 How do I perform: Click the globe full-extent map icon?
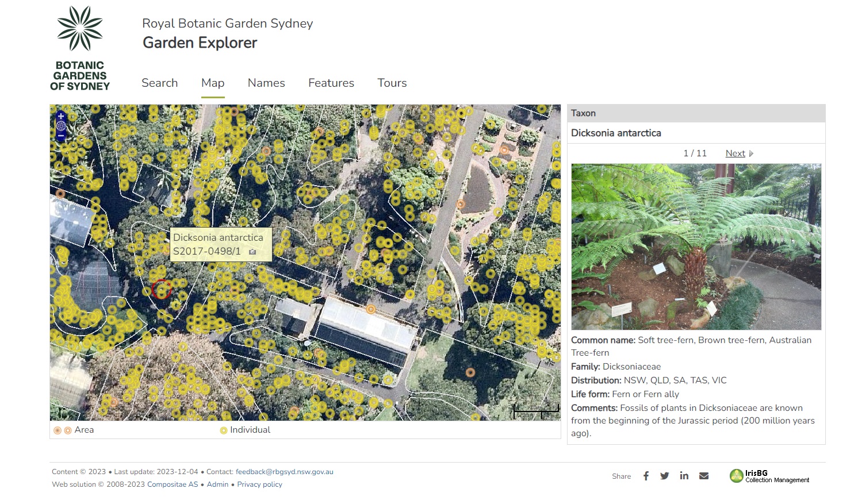click(x=61, y=126)
